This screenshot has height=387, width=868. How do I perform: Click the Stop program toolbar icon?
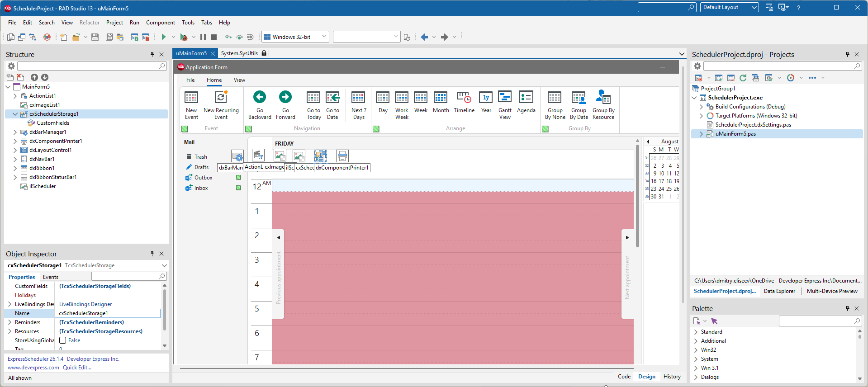(x=214, y=37)
